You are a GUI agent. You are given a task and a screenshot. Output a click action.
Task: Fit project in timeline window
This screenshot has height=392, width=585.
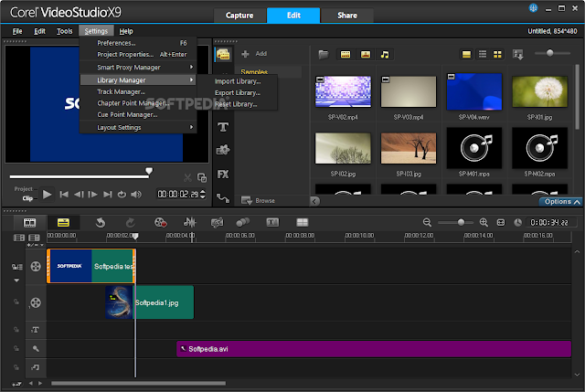click(x=501, y=223)
